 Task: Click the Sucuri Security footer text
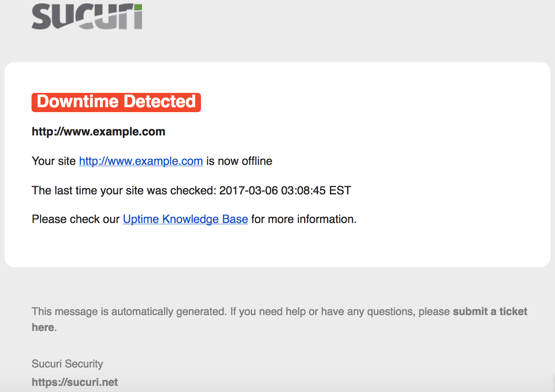pyautogui.click(x=68, y=364)
